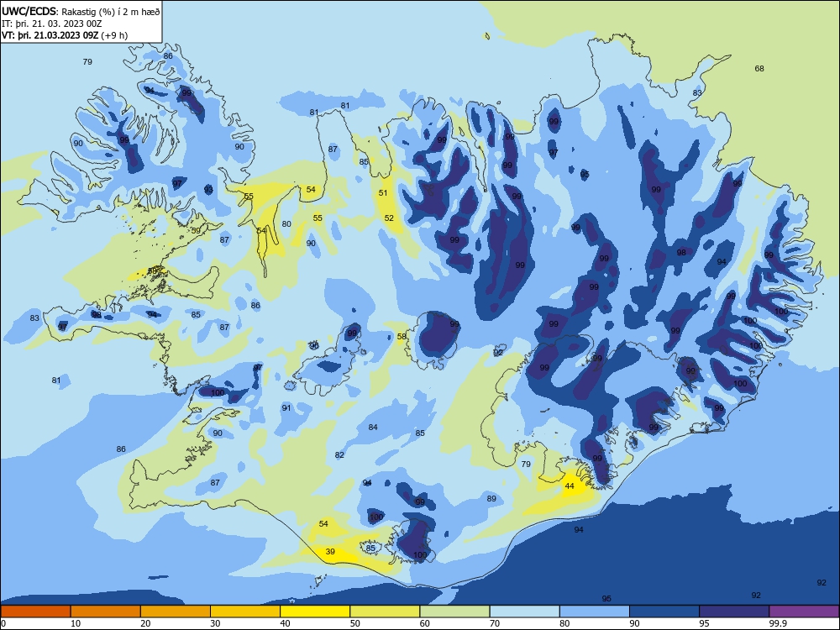This screenshot has height=630, width=840.
Task: Click the light green 60–70 legend swatch
Action: pyautogui.click(x=454, y=612)
